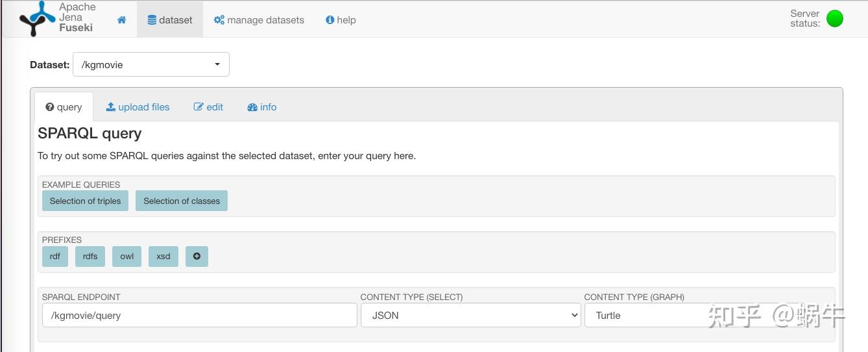The image size is (868, 352).
Task: Open the info tab
Action: point(262,107)
